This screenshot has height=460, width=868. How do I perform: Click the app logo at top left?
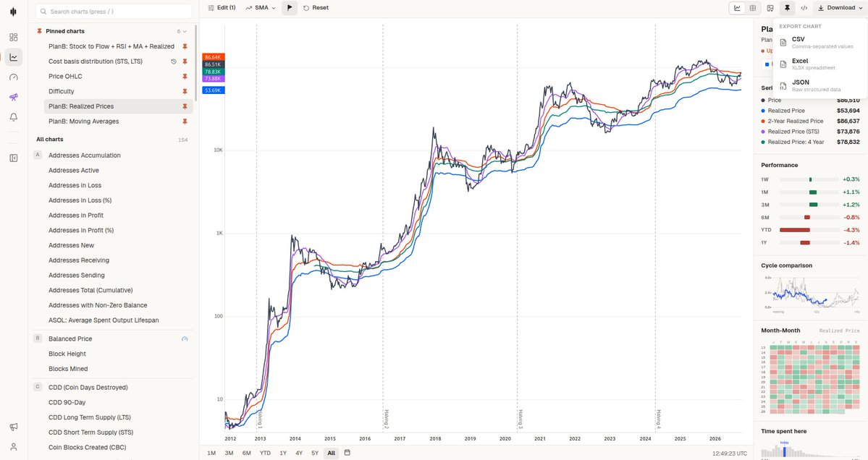(13, 11)
